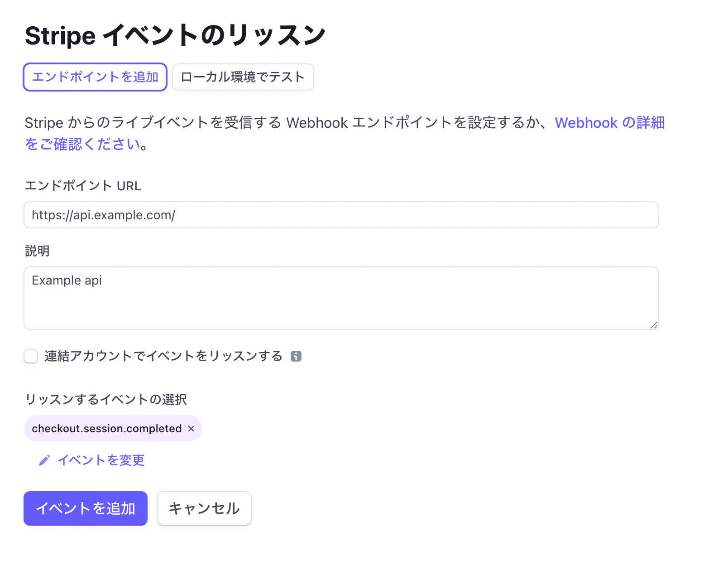This screenshot has width=728, height=580.
Task: Remove checkout.session.completed event with its x icon
Action: click(x=191, y=429)
